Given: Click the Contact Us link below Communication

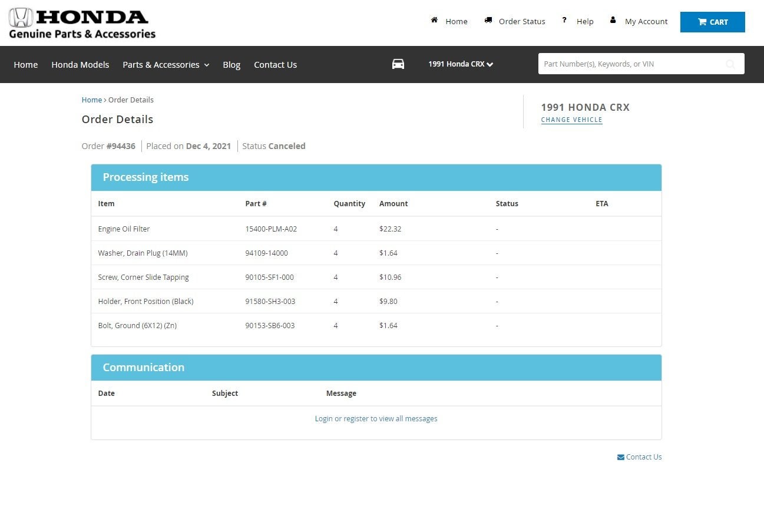Looking at the screenshot, I should click(x=644, y=457).
